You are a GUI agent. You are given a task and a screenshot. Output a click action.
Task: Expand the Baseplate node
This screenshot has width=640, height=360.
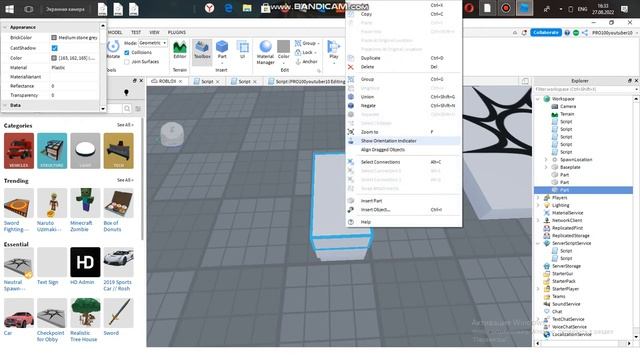coord(546,167)
